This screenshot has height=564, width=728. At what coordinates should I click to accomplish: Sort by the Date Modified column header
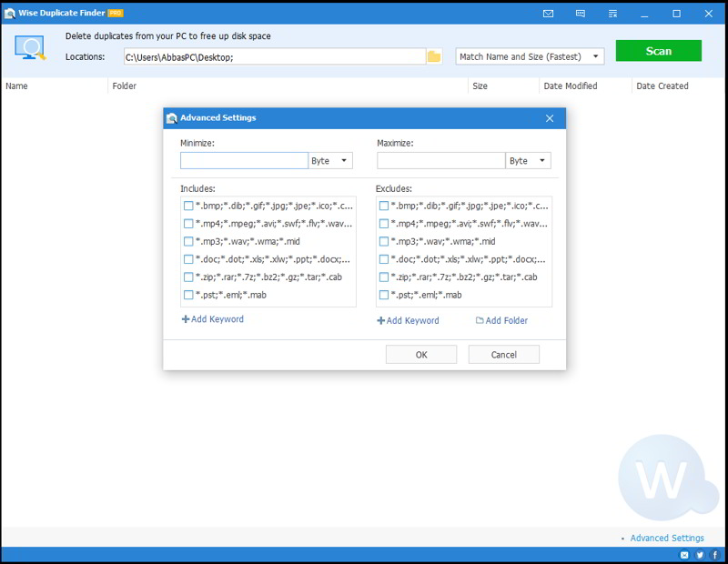[570, 86]
